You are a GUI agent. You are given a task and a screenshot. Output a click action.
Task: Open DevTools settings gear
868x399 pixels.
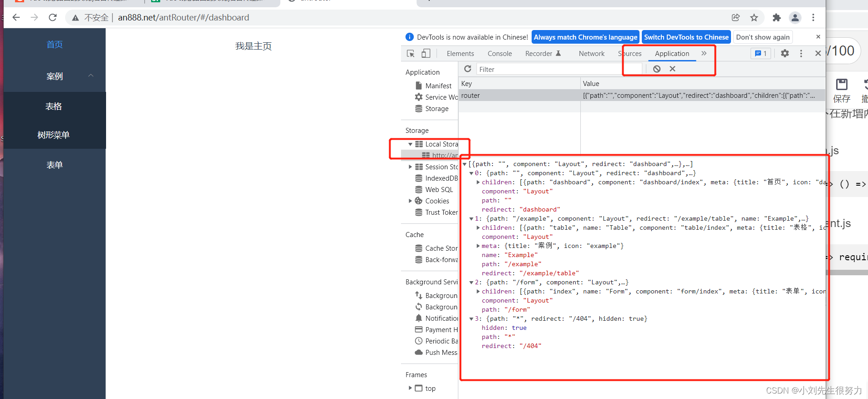pyautogui.click(x=785, y=53)
